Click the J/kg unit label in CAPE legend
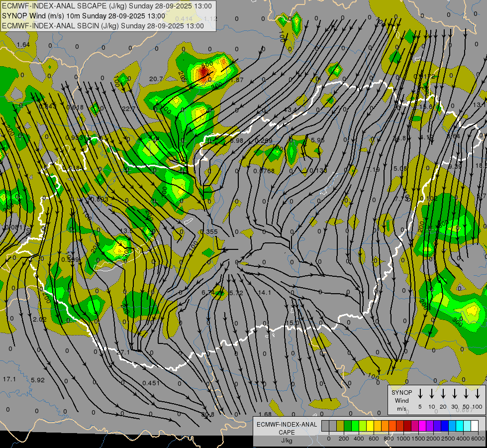This screenshot has height=448, width=487. point(287,441)
